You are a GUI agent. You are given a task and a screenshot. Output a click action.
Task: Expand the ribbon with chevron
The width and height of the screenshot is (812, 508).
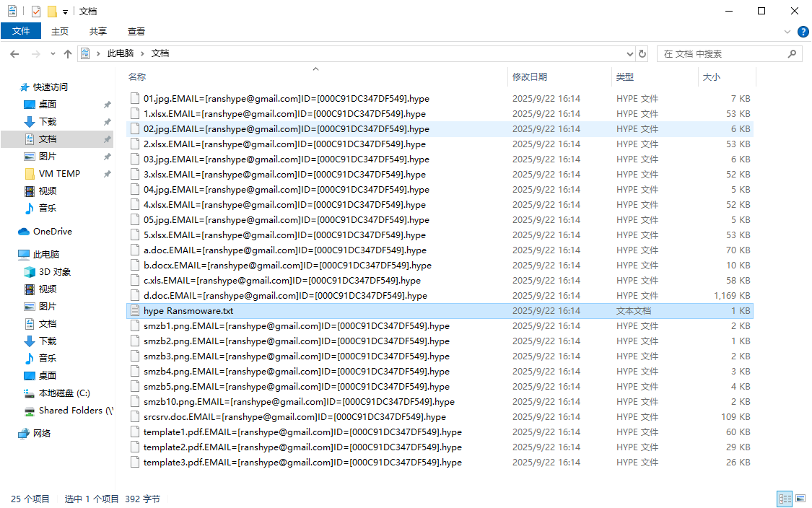pos(787,32)
